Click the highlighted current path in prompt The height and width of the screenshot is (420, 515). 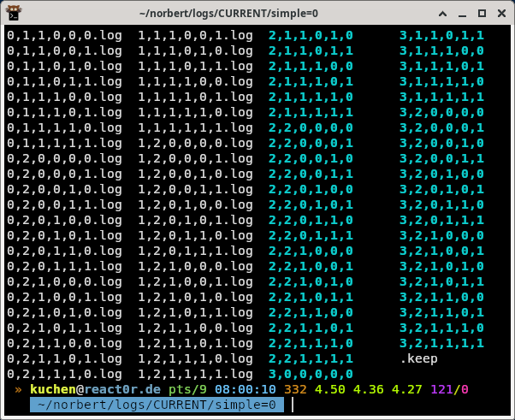tap(153, 405)
